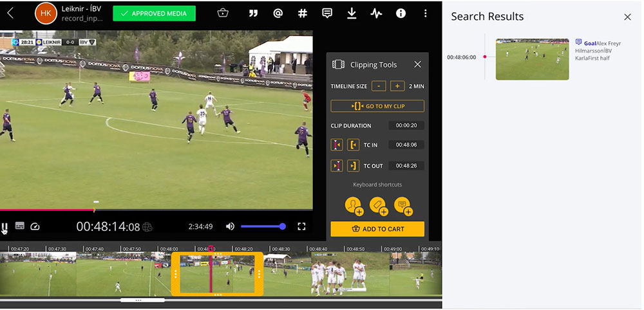Pause the video playback
This screenshot has height=310, width=644.
coord(5,226)
